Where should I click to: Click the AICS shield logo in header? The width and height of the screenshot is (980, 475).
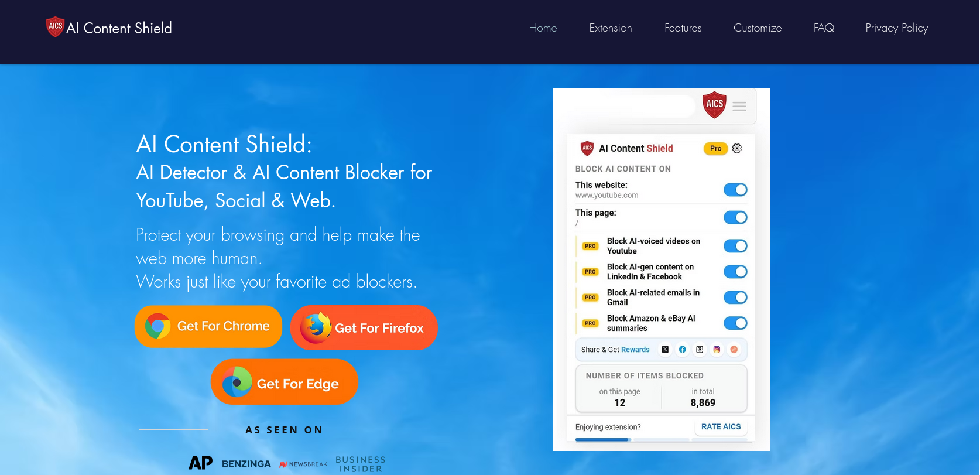[x=55, y=27]
